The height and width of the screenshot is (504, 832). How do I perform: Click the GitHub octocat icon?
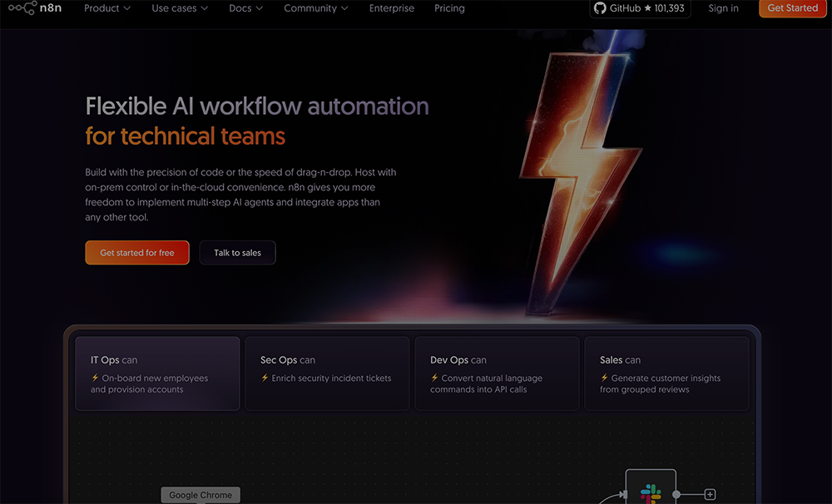click(x=600, y=8)
